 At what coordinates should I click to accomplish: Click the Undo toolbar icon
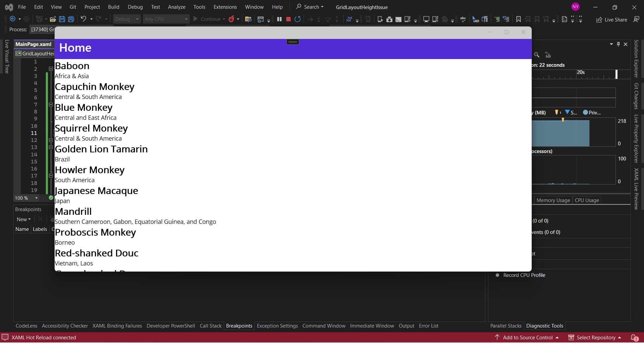[x=84, y=19]
